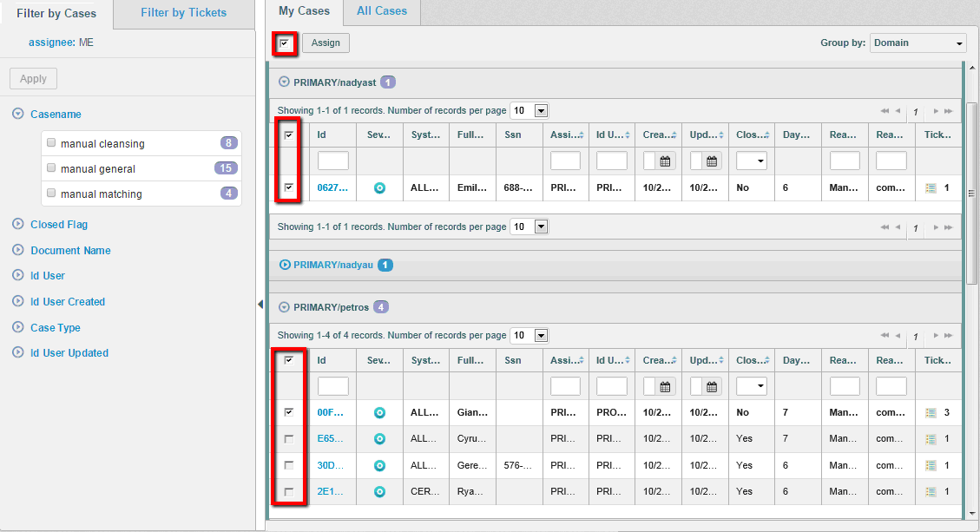Viewport: 980px width, 532px height.
Task: Click severity icon for case 0627
Action: 379,187
